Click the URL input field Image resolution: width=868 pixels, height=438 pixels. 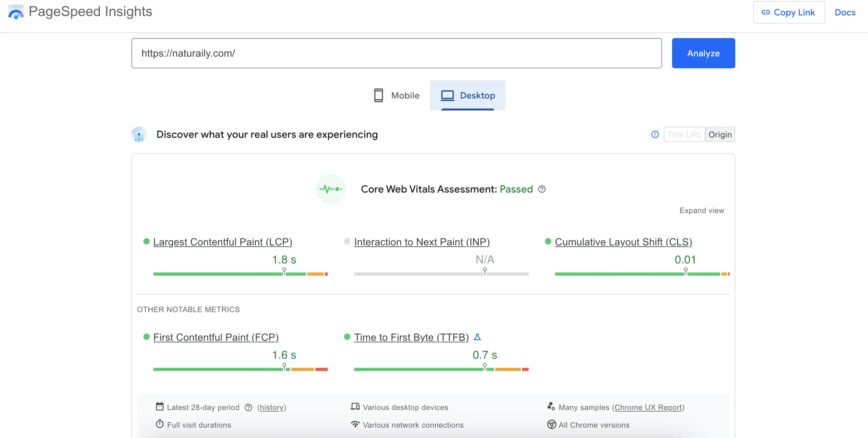(397, 53)
